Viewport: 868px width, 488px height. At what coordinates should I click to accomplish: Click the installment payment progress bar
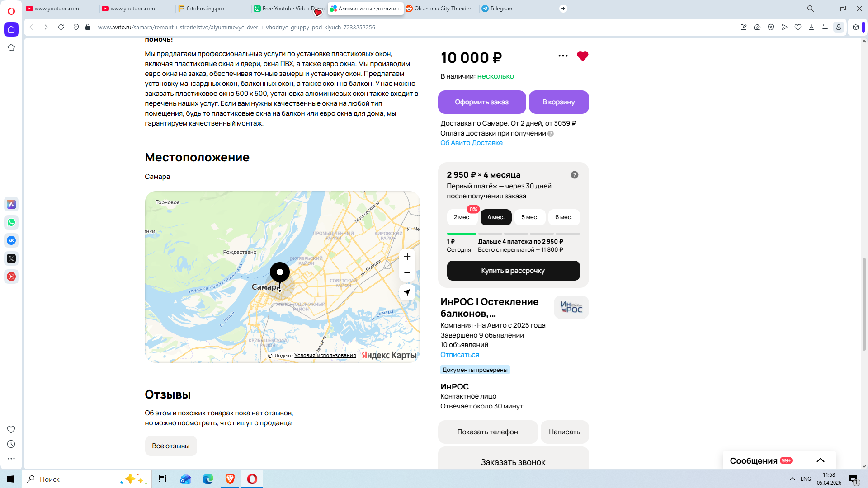513,234
